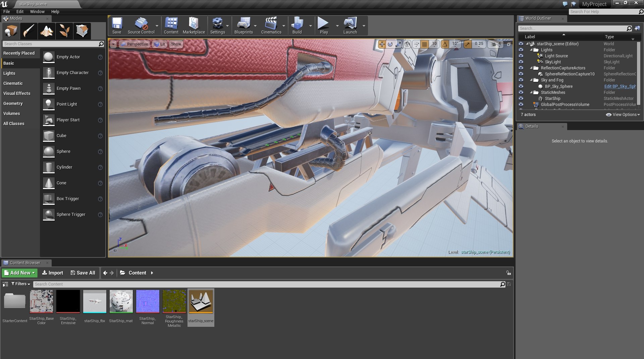
Task: Open the Settings toolbar menu
Action: [217, 26]
